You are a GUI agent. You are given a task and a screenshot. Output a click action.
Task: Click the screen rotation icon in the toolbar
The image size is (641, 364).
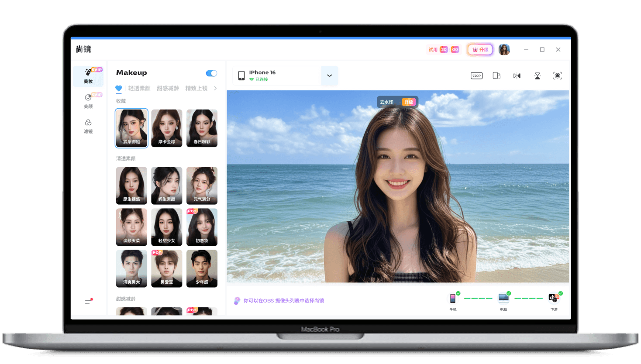tap(496, 76)
